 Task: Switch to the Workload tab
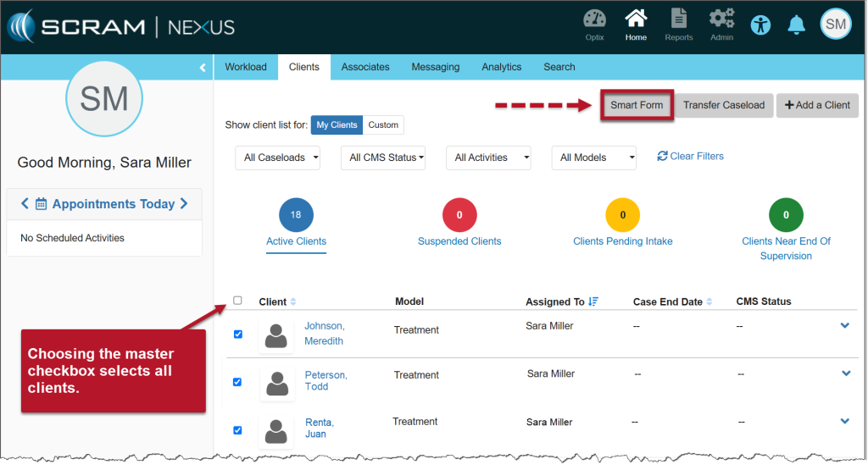pyautogui.click(x=246, y=67)
